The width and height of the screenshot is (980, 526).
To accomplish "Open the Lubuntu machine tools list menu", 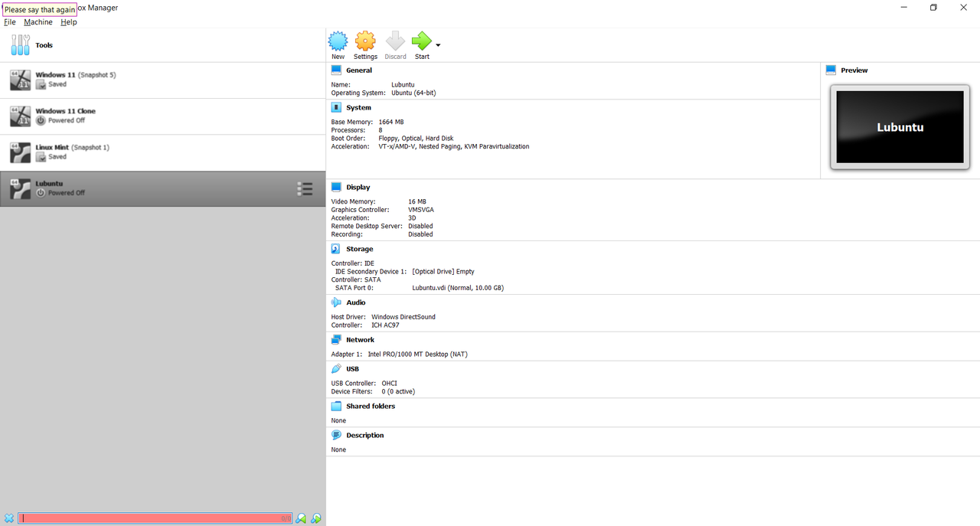I will (305, 188).
